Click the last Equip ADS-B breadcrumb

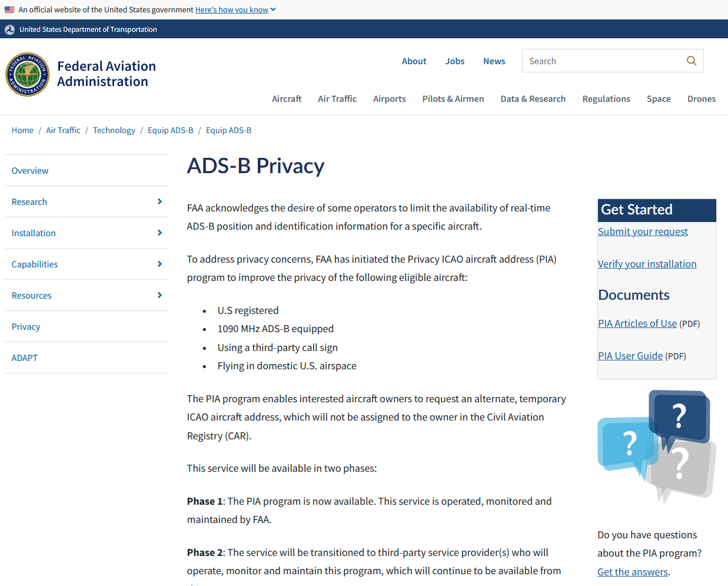point(228,130)
